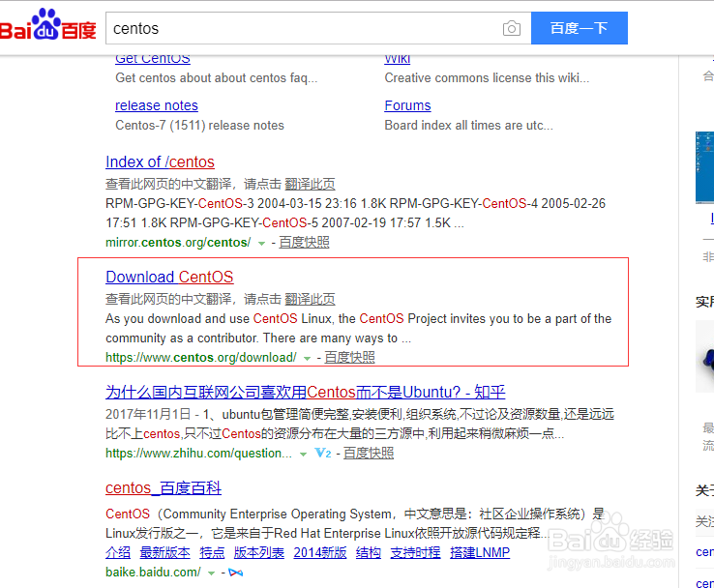This screenshot has width=714, height=588.
Task: Open the 搭建LNMP section link
Action: click(x=480, y=552)
